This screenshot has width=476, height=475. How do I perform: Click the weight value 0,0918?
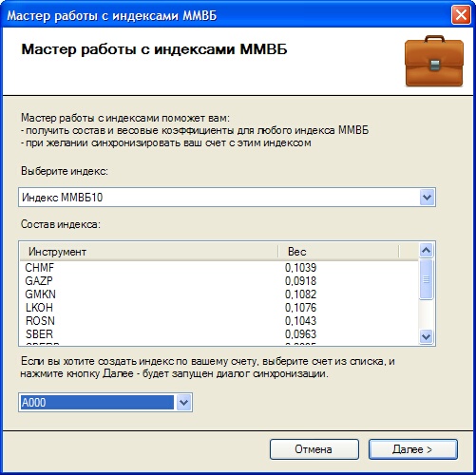[300, 281]
